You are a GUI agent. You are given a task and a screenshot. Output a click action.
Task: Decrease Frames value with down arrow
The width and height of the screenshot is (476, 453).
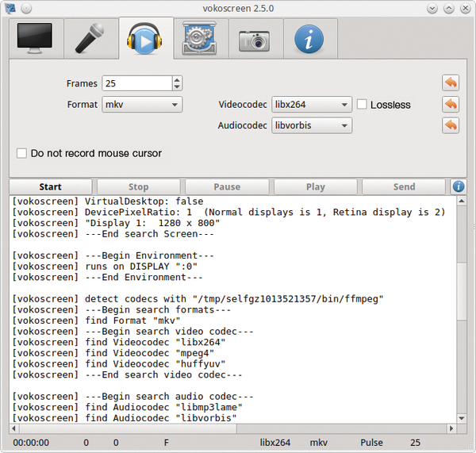[177, 86]
